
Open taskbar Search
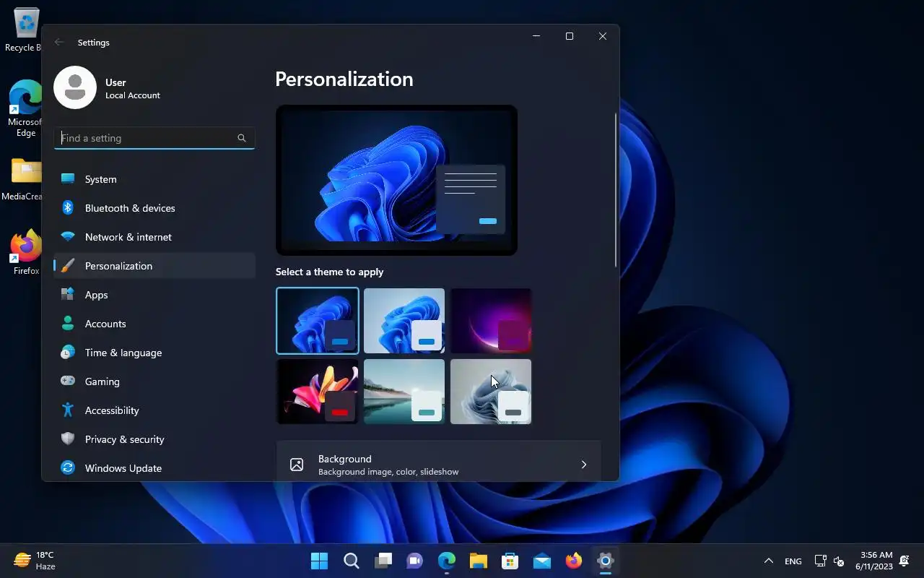coord(352,561)
